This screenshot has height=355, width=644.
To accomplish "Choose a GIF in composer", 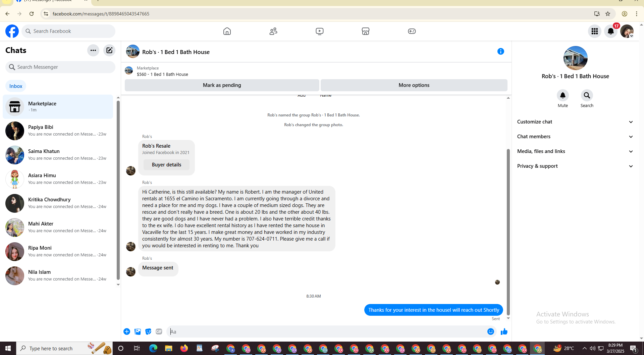I will click(159, 332).
